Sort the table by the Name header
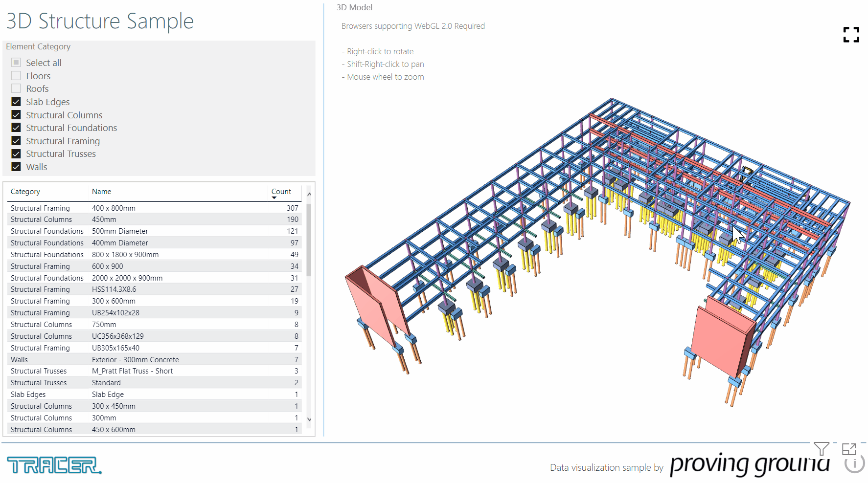Screen dimensions: 868x483 pos(101,191)
